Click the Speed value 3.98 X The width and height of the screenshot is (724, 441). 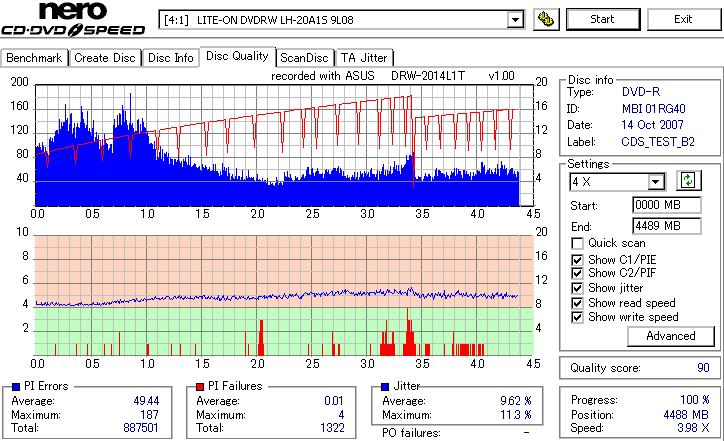[x=693, y=428]
